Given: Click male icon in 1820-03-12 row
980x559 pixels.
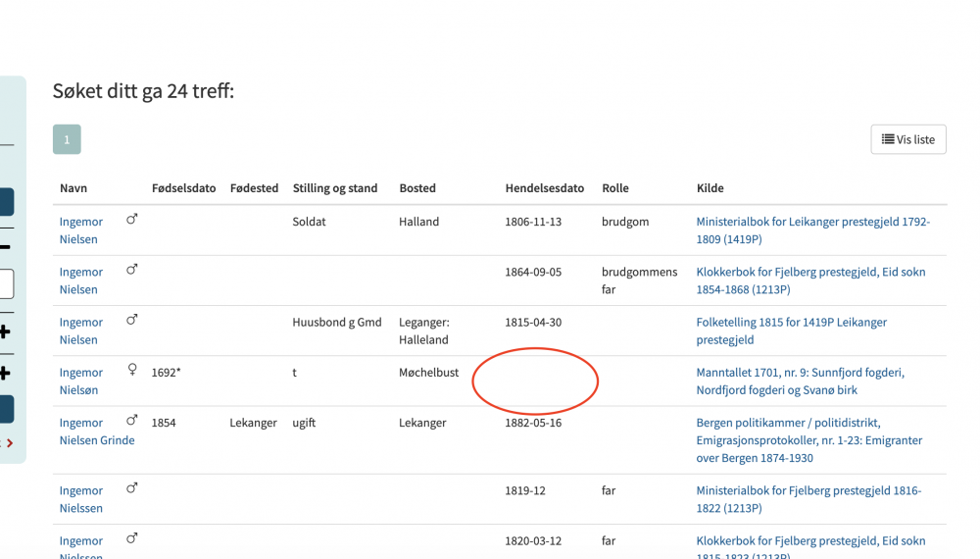Looking at the screenshot, I should (x=132, y=537).
